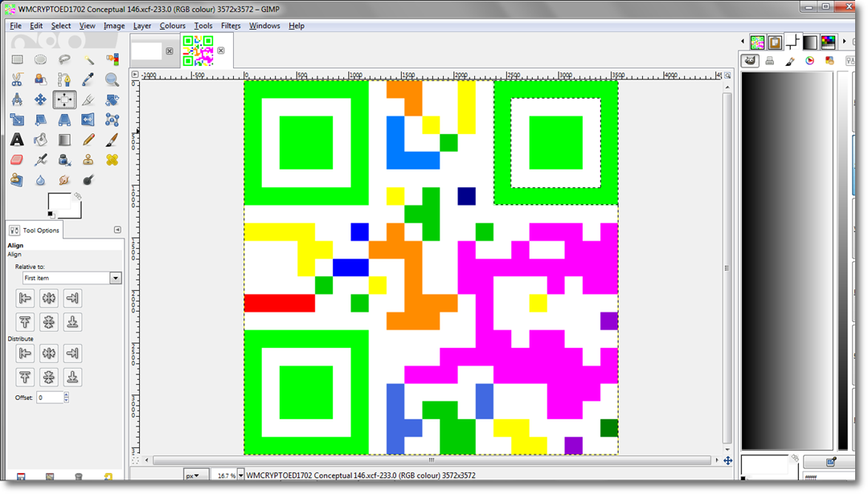This screenshot has height=494, width=868.
Task: Open the Filters menu
Action: [x=231, y=26]
